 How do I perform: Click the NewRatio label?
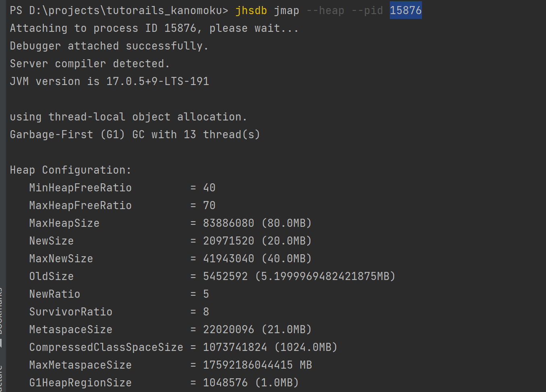click(55, 294)
